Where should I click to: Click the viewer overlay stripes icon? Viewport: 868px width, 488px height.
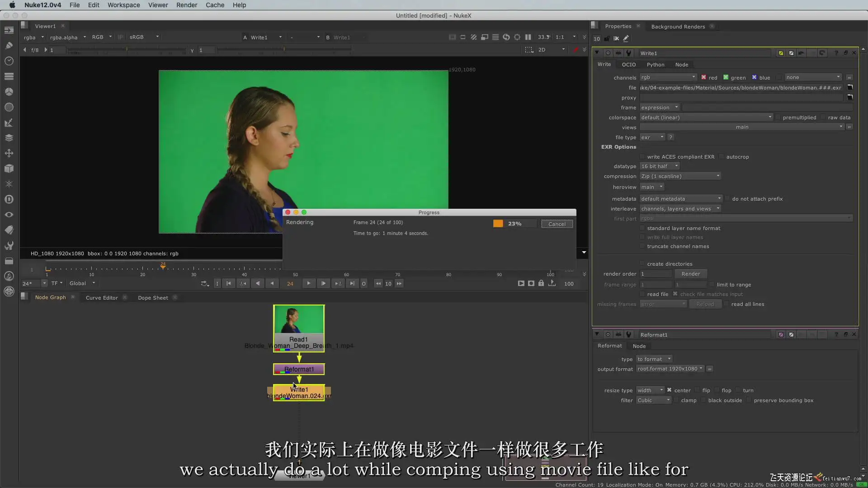pos(474,37)
